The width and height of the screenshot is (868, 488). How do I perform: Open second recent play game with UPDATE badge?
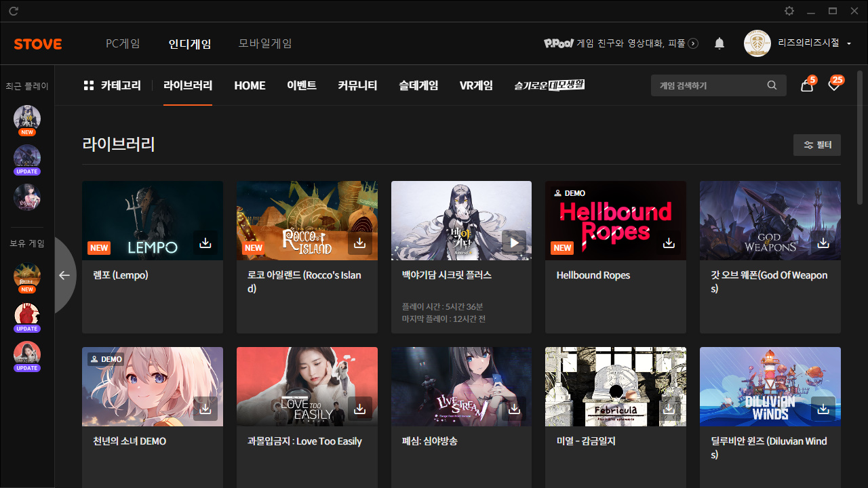27,159
